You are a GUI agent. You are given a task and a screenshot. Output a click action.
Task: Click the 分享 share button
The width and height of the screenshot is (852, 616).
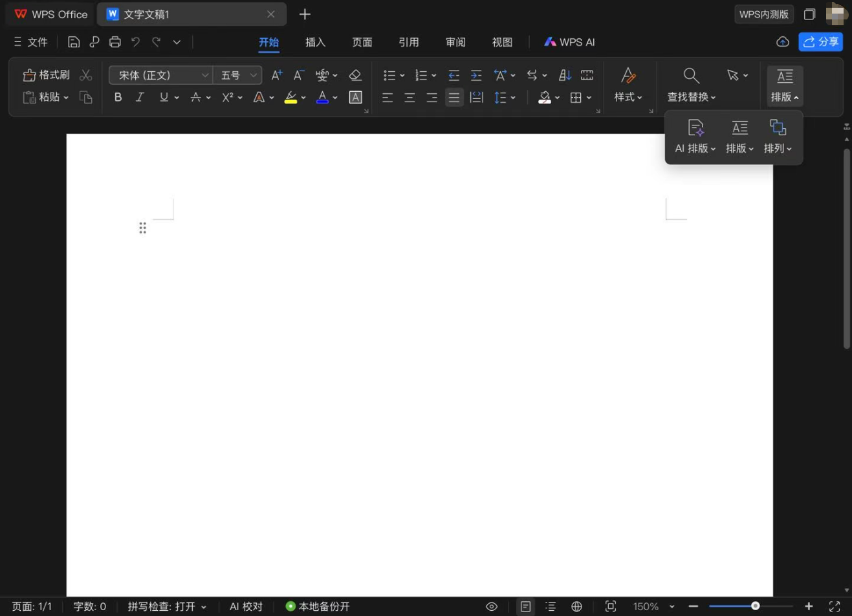tap(820, 41)
